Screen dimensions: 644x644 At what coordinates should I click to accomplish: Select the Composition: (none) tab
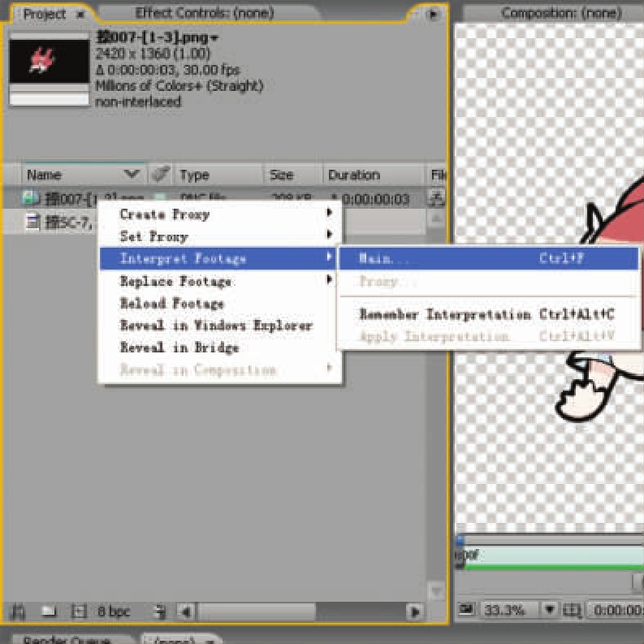click(561, 13)
